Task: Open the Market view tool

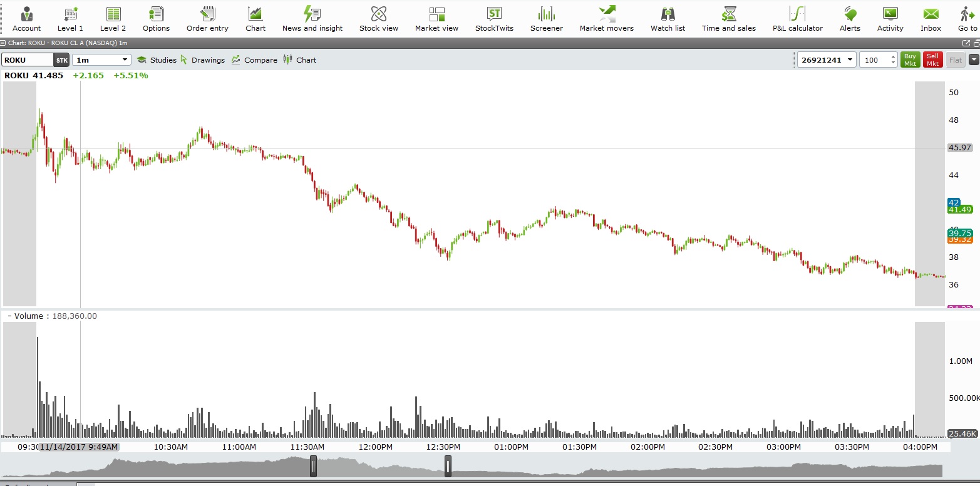Action: pos(436,19)
